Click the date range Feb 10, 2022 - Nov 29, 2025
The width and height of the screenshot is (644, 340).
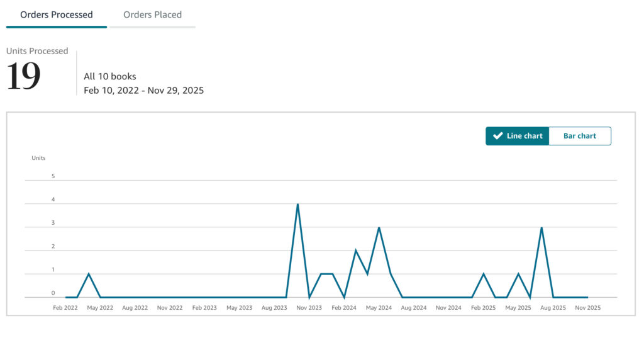[143, 90]
